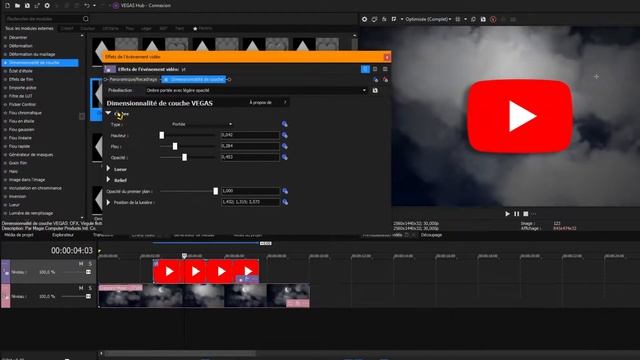Screen dimensions: 640x360
Task: Open the VEGAS Hub connection icon
Action: point(116,6)
